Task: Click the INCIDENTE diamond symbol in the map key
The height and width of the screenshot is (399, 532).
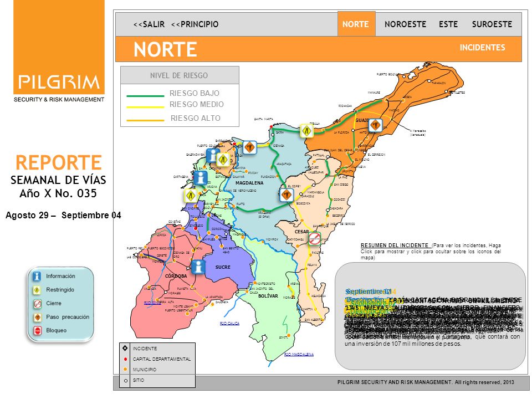Action: pyautogui.click(x=125, y=348)
